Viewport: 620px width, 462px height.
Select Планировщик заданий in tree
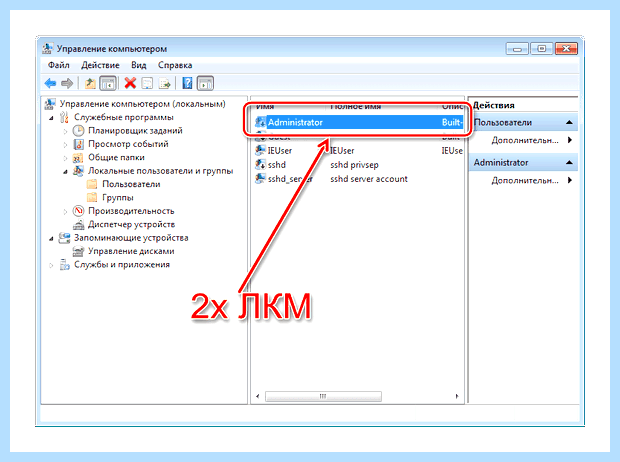coord(135,131)
